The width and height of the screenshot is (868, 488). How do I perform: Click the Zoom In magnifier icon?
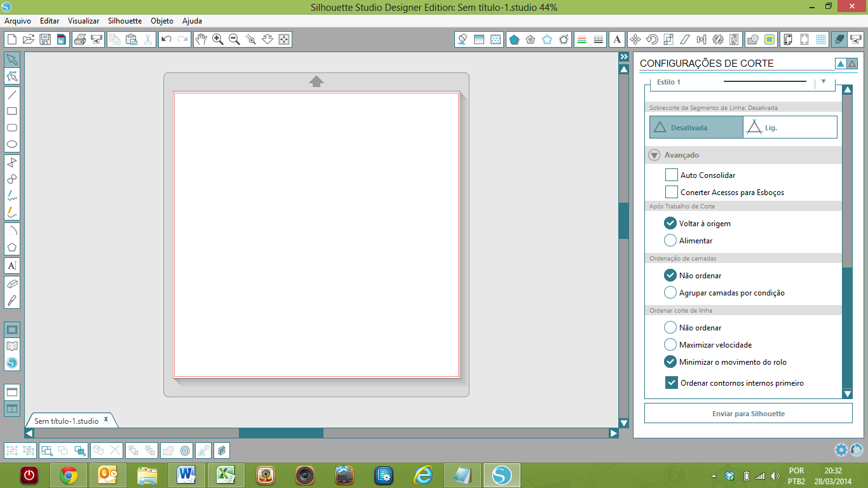217,39
